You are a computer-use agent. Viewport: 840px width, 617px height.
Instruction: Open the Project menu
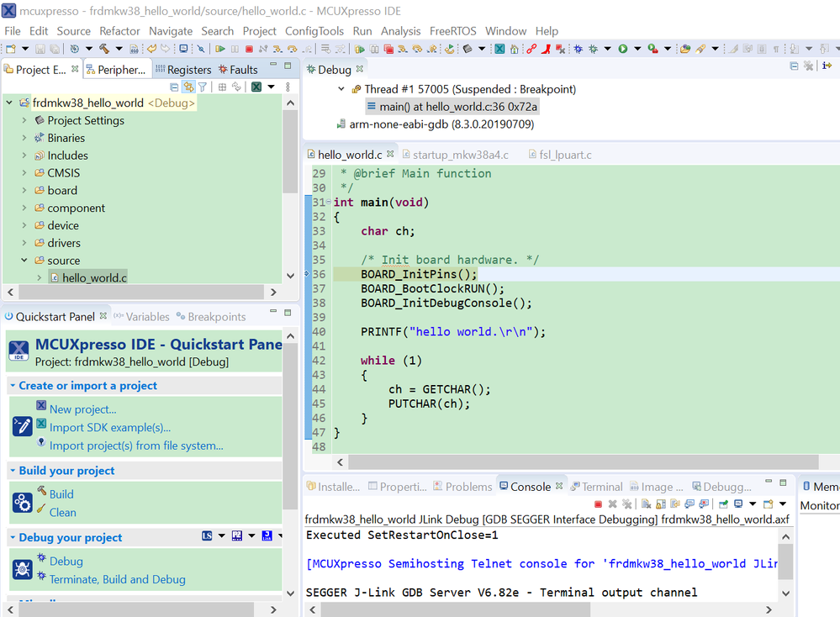point(259,31)
